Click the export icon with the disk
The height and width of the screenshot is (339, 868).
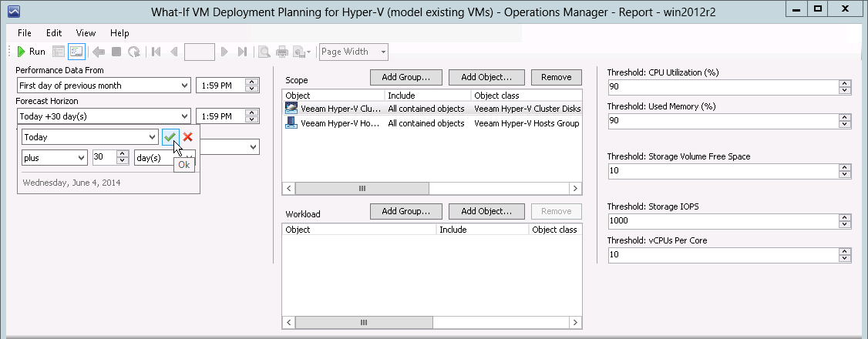[x=301, y=52]
